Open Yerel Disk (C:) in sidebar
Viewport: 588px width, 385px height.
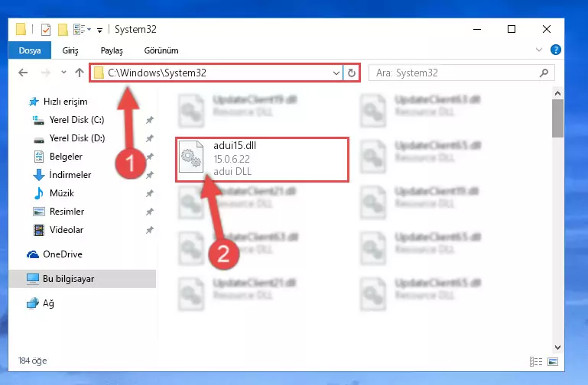(x=76, y=120)
